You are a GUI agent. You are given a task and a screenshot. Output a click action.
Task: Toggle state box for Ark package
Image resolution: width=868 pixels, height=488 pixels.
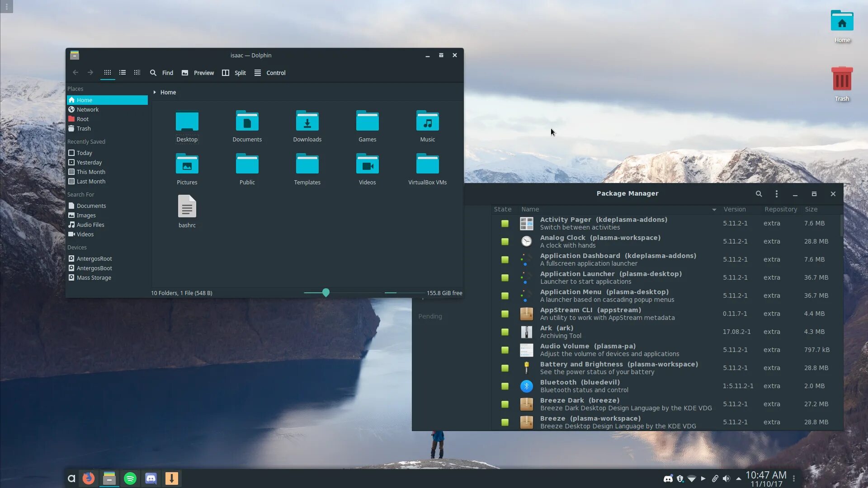click(505, 332)
